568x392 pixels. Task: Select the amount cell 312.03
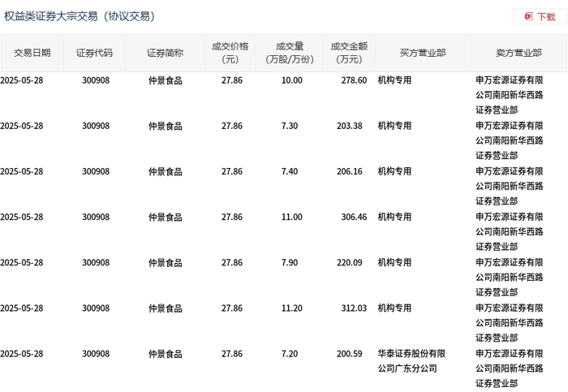pyautogui.click(x=354, y=308)
